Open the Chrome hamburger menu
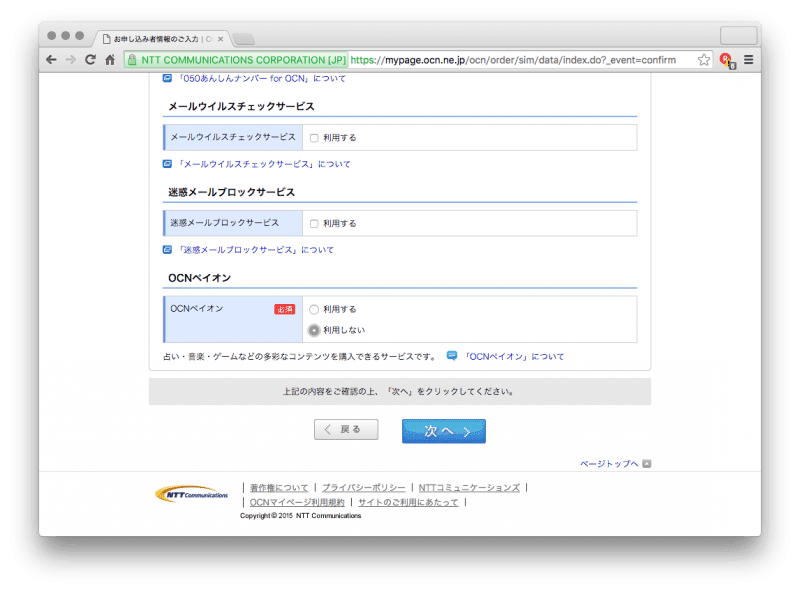The width and height of the screenshot is (800, 592). point(748,60)
